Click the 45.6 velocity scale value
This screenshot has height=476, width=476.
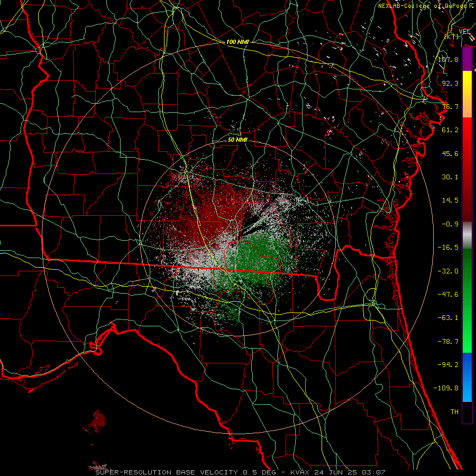click(x=450, y=153)
